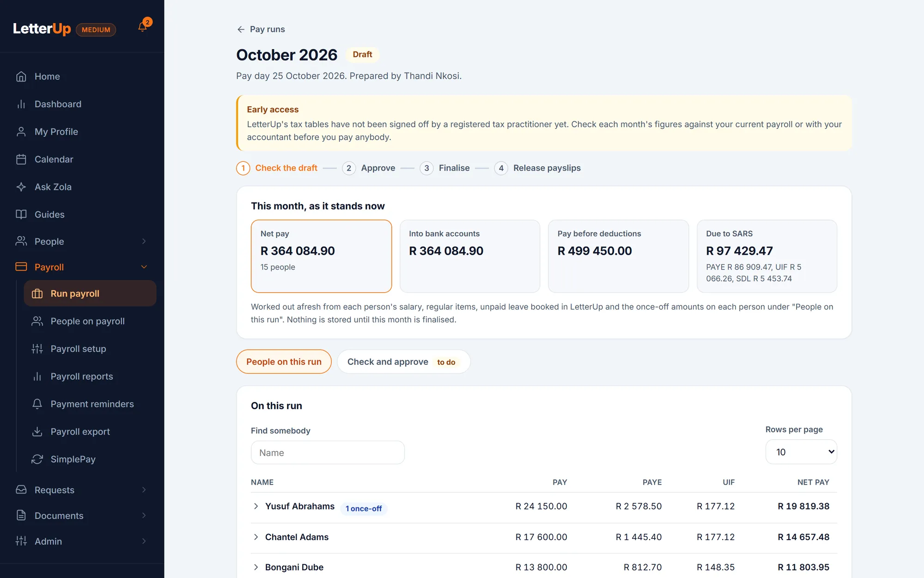Switch to Check and approve tab

point(403,362)
